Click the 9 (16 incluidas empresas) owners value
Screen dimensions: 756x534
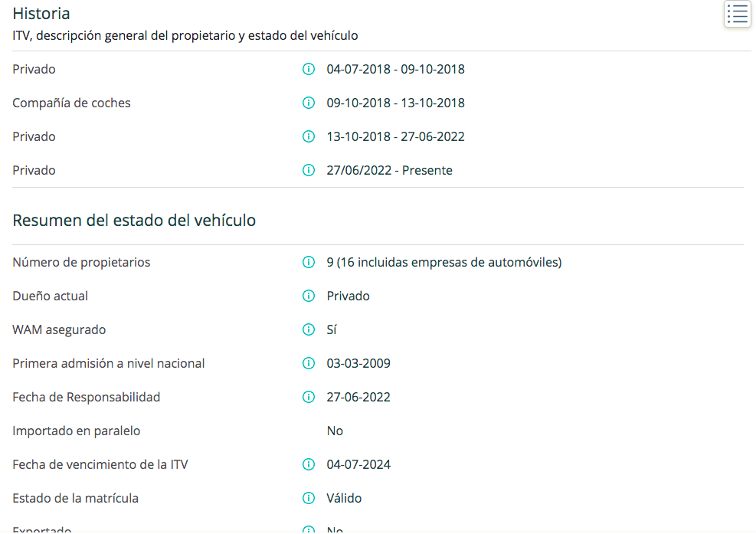(x=444, y=262)
